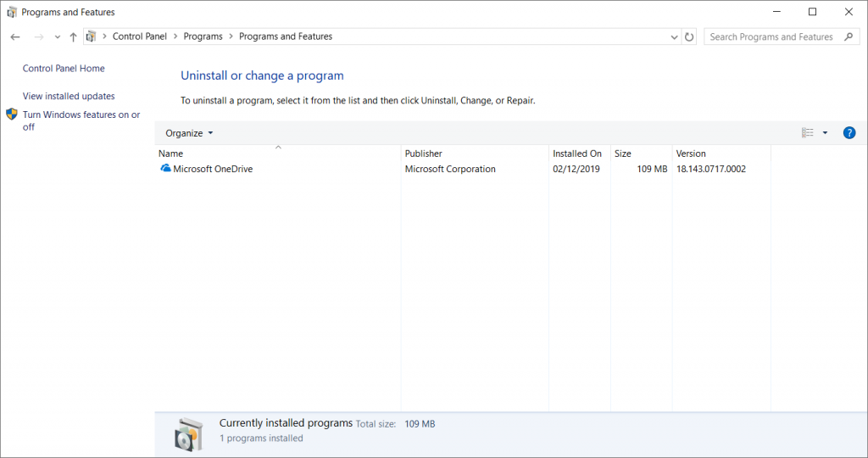Image resolution: width=868 pixels, height=458 pixels.
Task: Open the view options dropdown arrow
Action: click(x=825, y=133)
